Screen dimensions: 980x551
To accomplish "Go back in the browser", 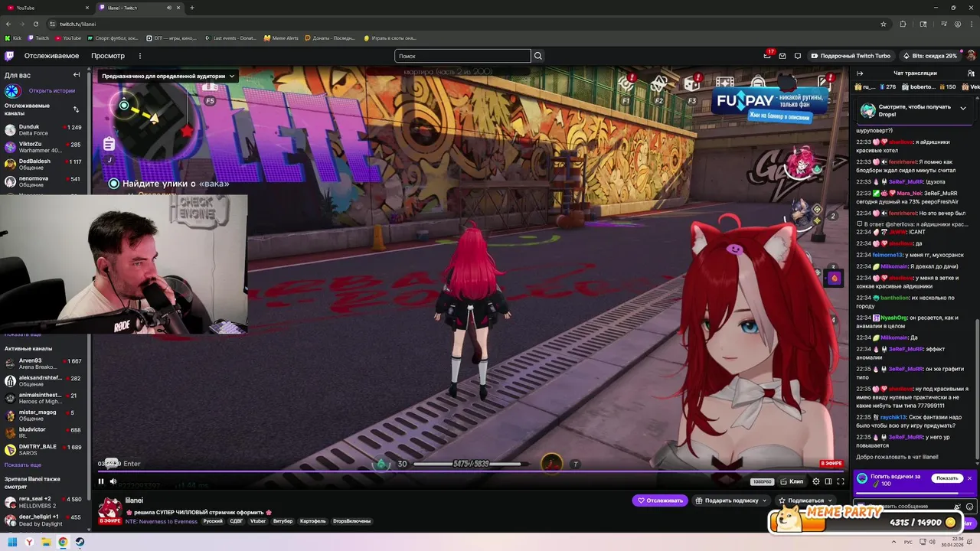I will 8,24.
